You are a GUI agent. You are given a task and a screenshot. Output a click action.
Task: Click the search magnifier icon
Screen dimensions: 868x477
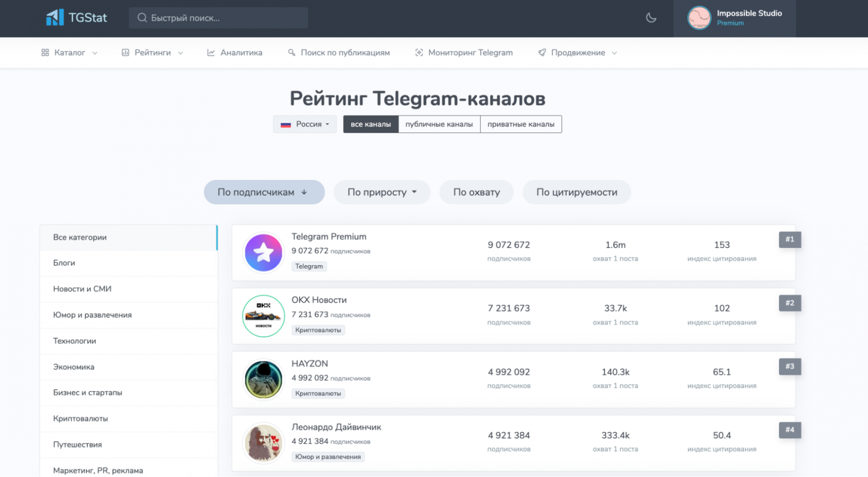tap(142, 18)
